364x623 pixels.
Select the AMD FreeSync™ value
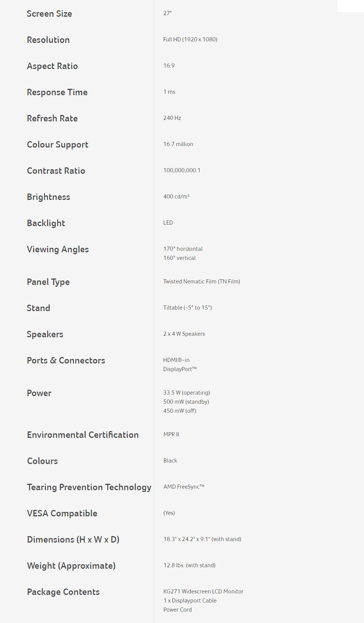point(184,487)
